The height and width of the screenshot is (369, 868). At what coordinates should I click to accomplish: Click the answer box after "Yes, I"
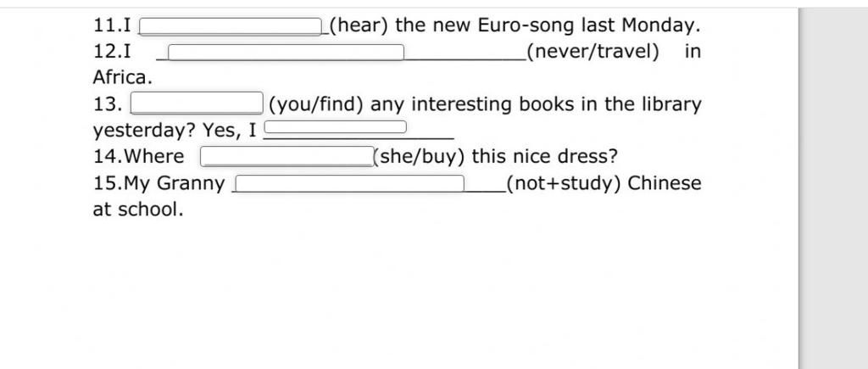(336, 127)
